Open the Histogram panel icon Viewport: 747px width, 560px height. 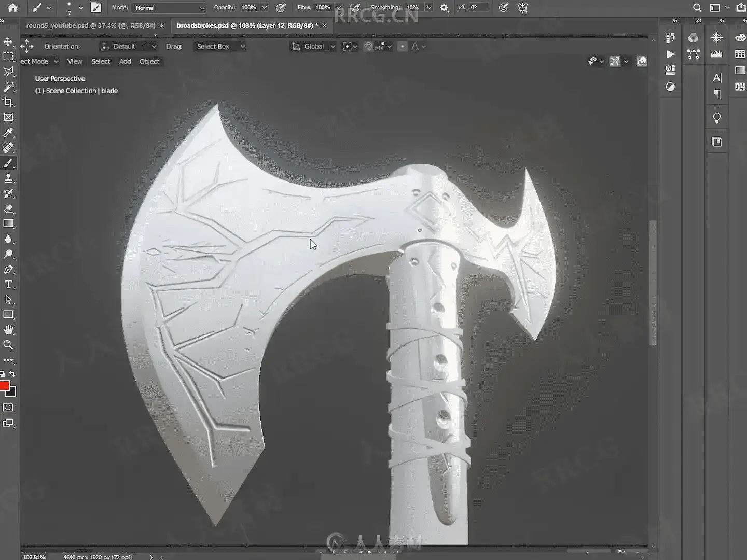click(717, 54)
